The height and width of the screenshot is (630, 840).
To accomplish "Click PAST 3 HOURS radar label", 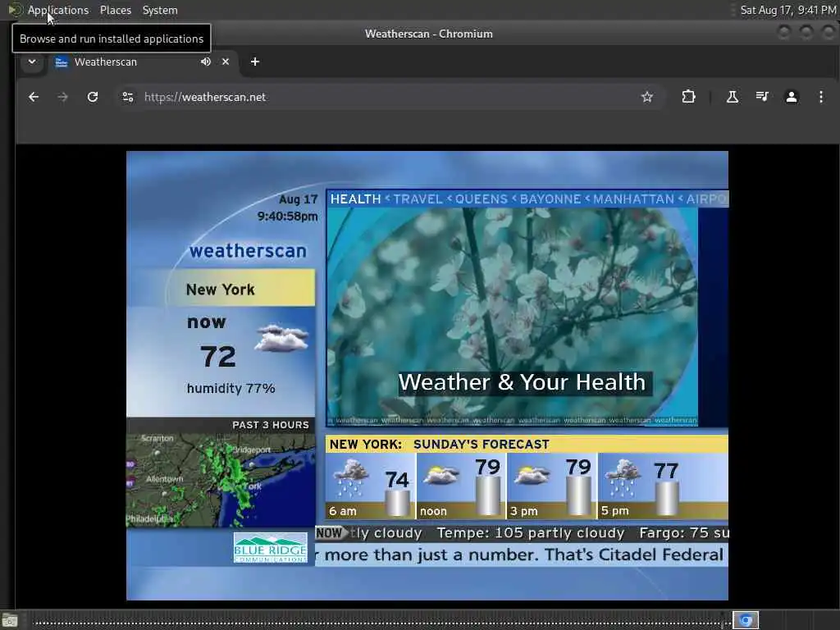I will pyautogui.click(x=271, y=425).
